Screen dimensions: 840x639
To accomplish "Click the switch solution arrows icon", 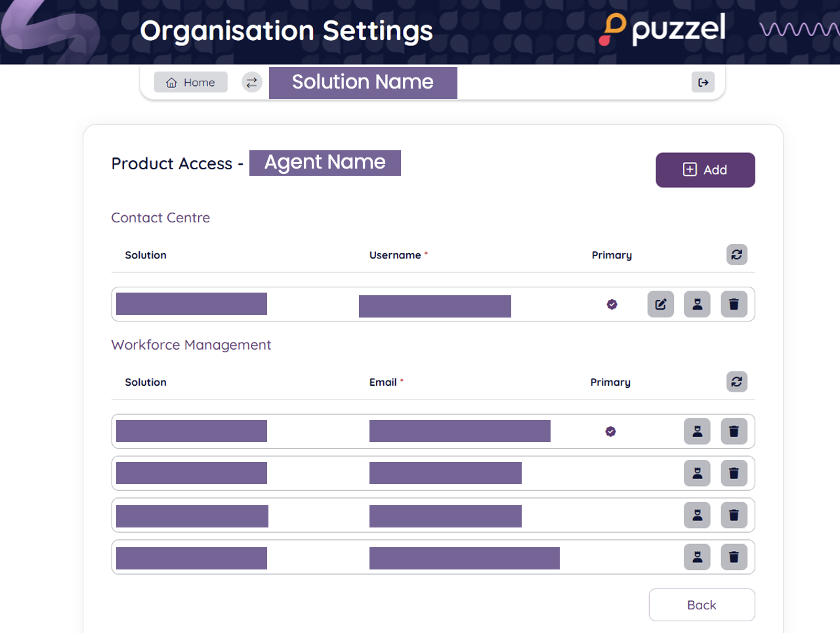I will coord(251,82).
